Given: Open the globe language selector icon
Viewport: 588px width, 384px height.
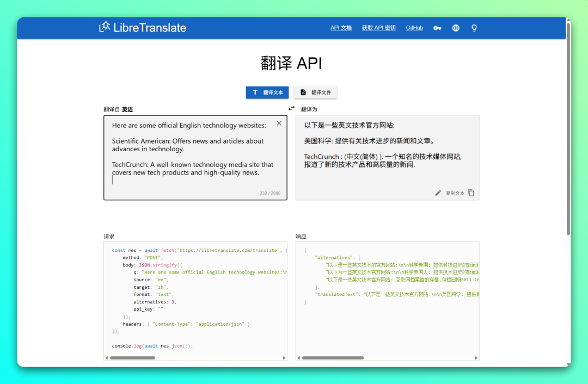Looking at the screenshot, I should pos(456,28).
